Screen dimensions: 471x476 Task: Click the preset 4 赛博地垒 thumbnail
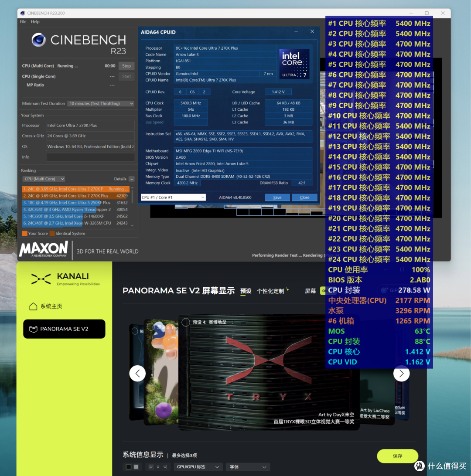point(269,372)
